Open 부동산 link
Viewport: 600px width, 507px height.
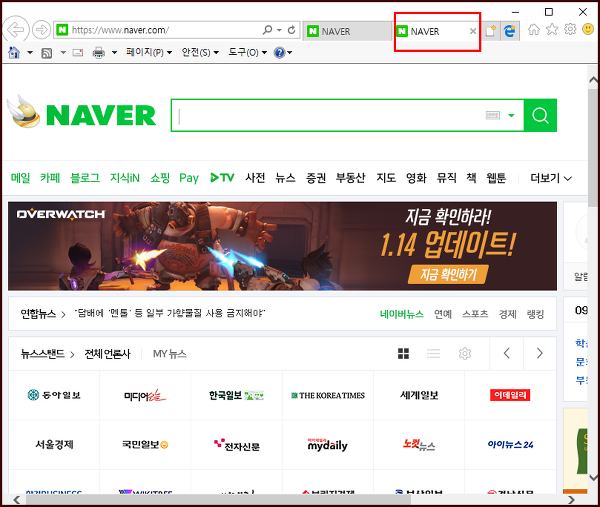[x=351, y=178]
